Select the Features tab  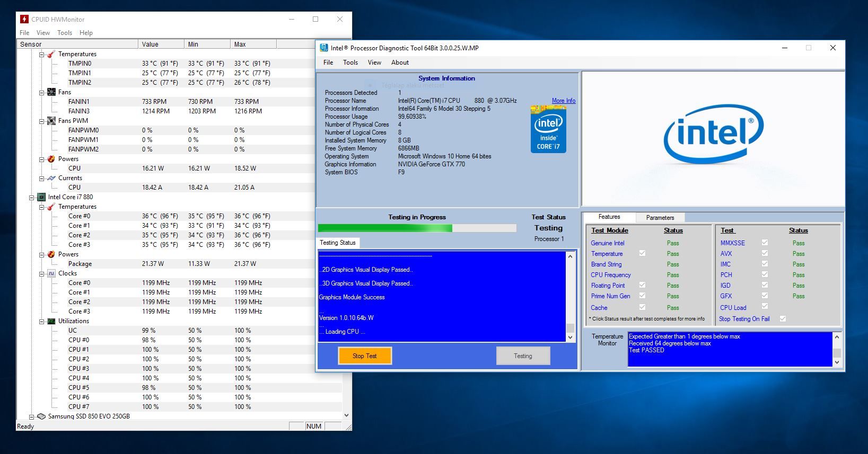click(x=609, y=217)
